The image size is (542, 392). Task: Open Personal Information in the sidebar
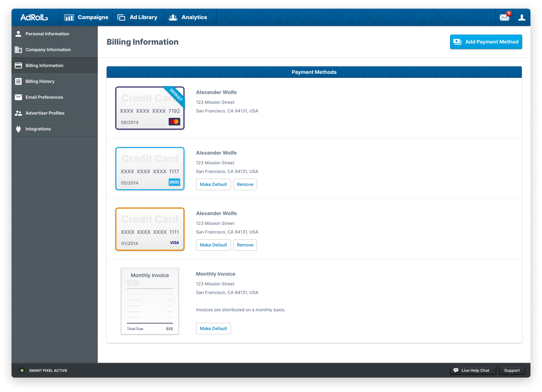click(x=47, y=34)
